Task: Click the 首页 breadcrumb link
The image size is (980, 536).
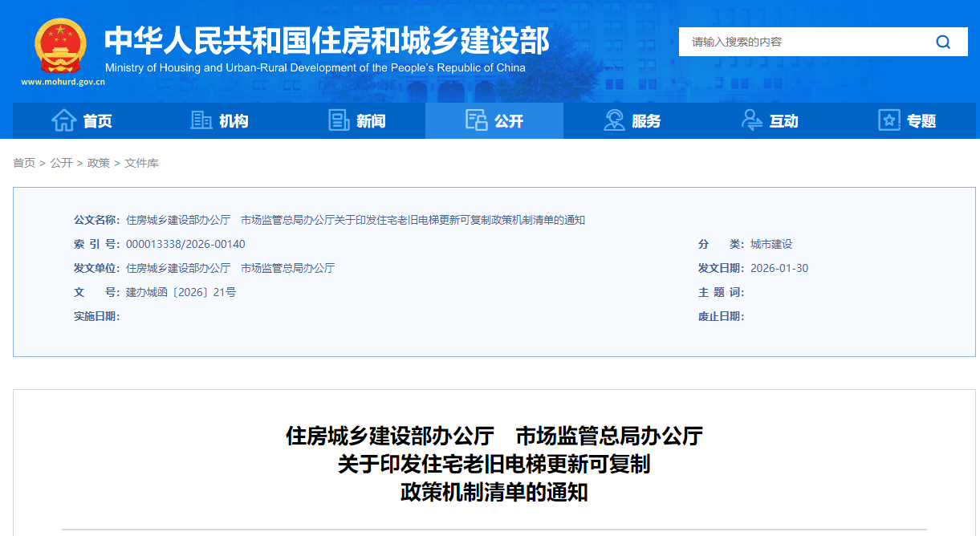Action: (24, 163)
